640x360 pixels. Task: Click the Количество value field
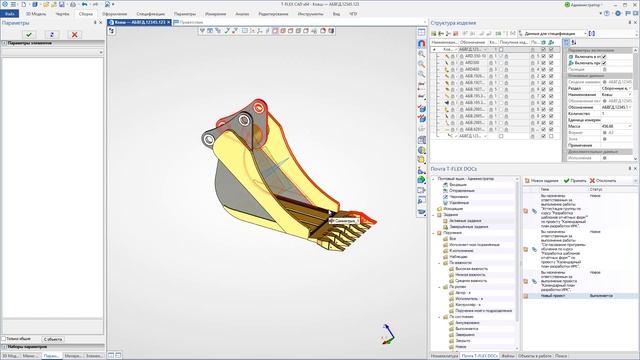click(x=616, y=113)
